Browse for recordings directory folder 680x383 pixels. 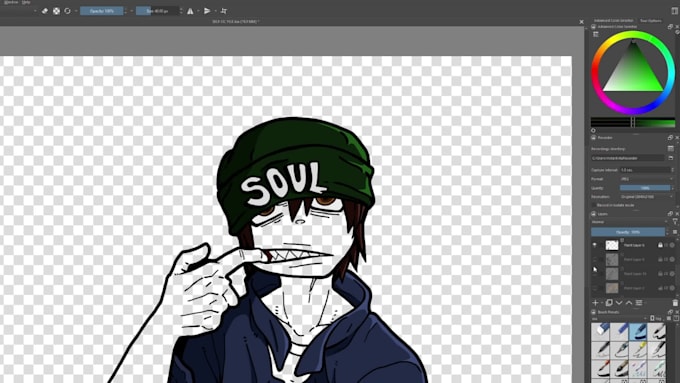click(670, 158)
